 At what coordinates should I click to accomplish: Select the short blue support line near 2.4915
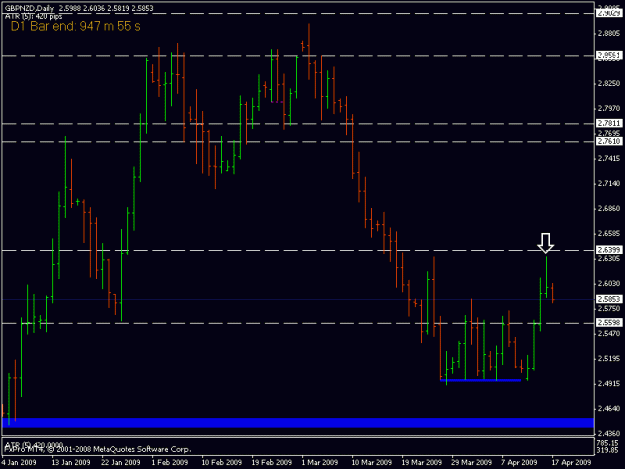(x=480, y=380)
